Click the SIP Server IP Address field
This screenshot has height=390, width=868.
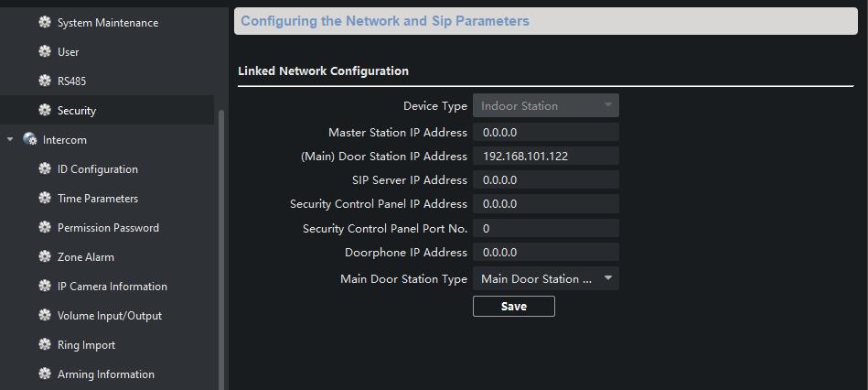coord(545,179)
